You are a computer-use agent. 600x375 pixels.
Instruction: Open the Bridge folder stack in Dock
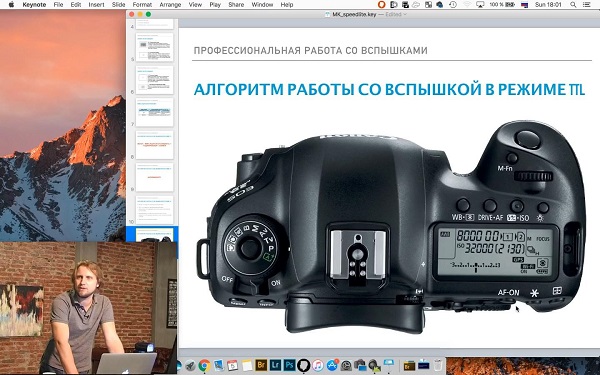(x=409, y=365)
